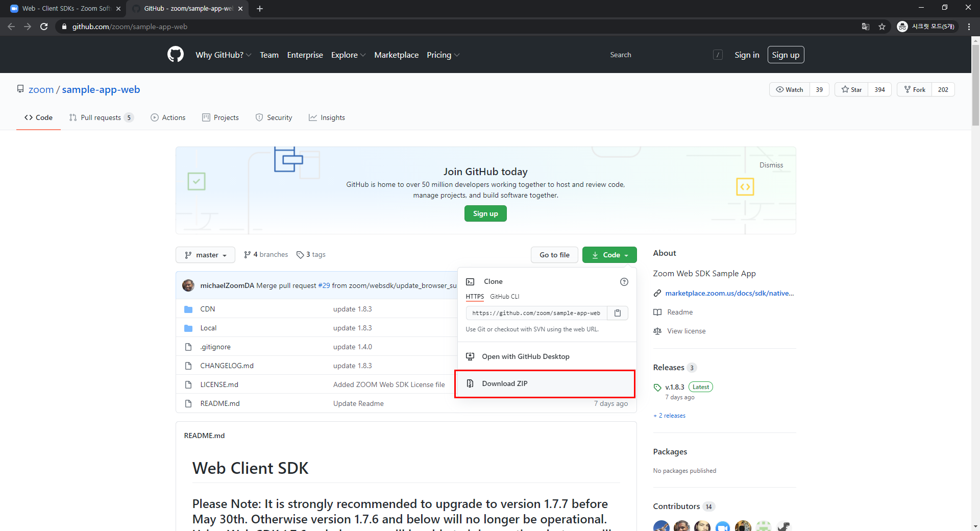Click the Enterprise nav link
980x531 pixels.
(x=305, y=55)
